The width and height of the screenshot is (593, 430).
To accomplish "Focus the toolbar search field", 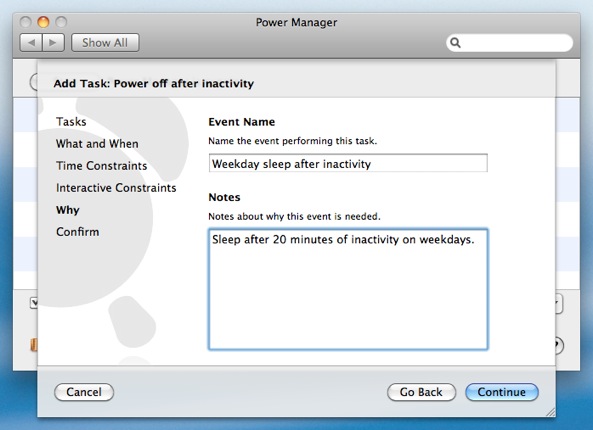I will [509, 43].
